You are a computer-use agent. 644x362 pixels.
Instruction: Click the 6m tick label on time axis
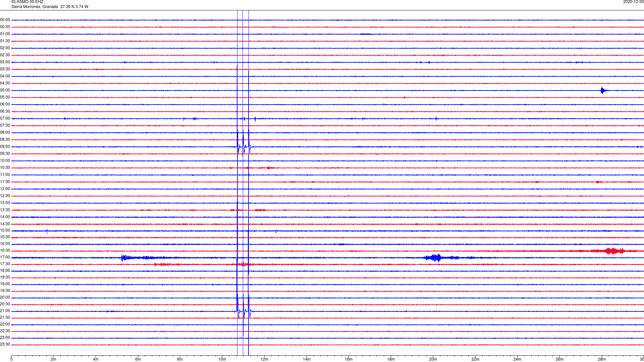click(x=138, y=359)
